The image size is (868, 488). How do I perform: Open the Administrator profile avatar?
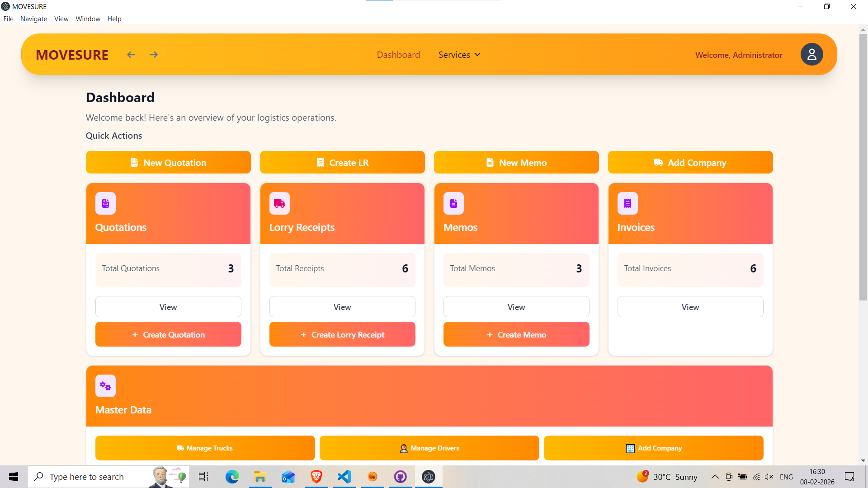point(811,54)
